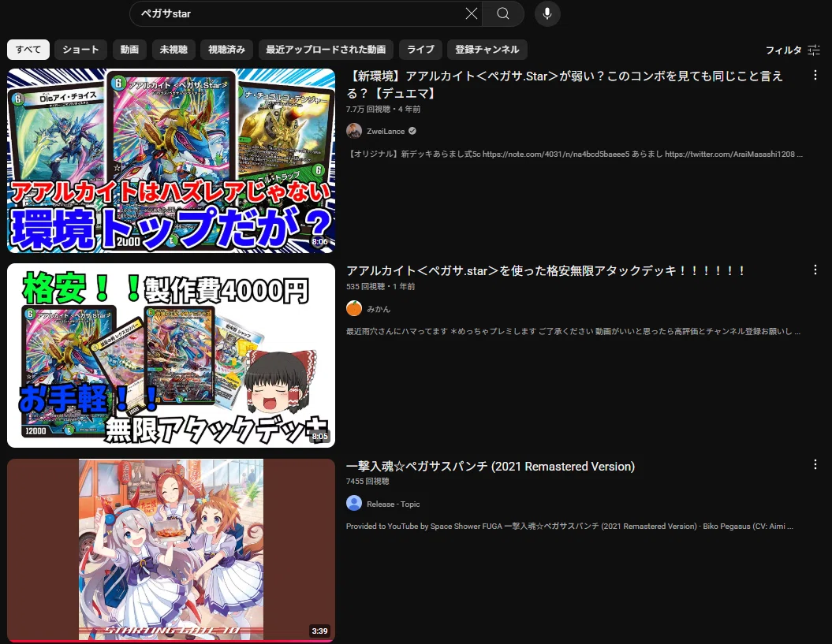Open みかん orange channel avatar

(354, 308)
